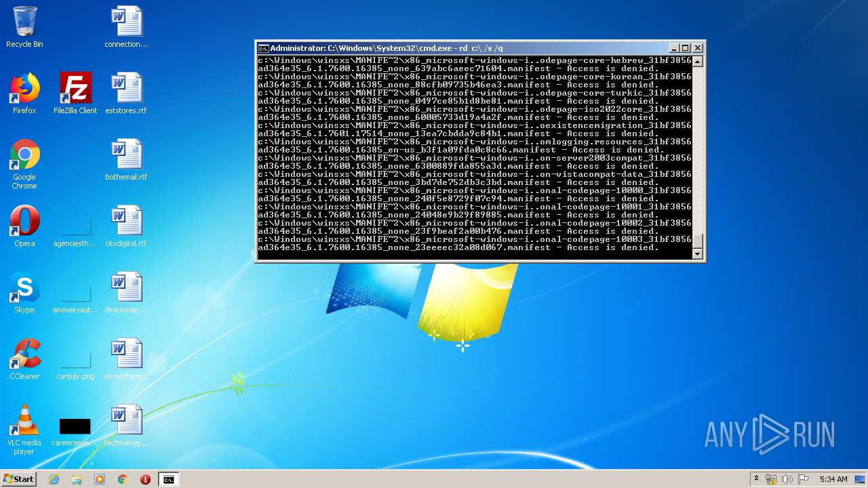Open the Skype desktop shortcut

tap(24, 293)
